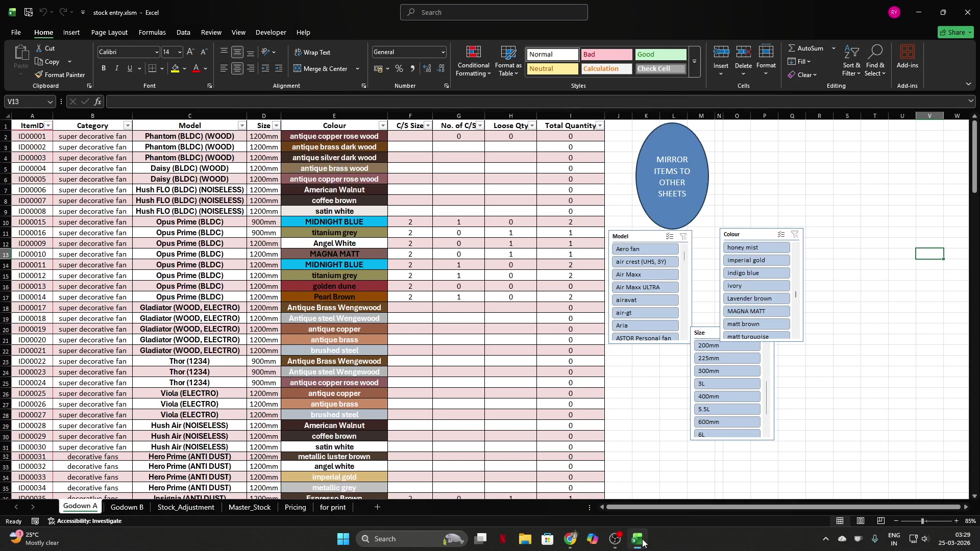Image resolution: width=980 pixels, height=551 pixels.
Task: Filter Colour slicer by MAGNA MATT
Action: tap(756, 311)
